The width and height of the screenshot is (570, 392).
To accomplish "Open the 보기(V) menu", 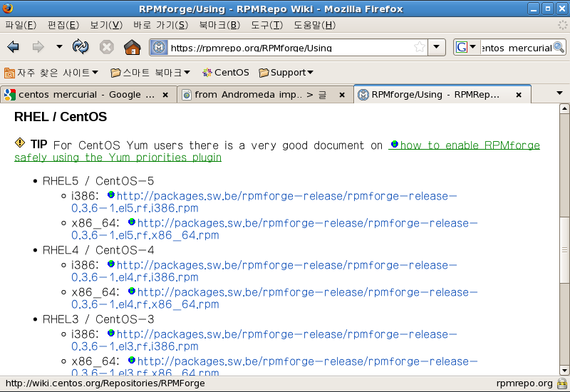I will [x=106, y=25].
